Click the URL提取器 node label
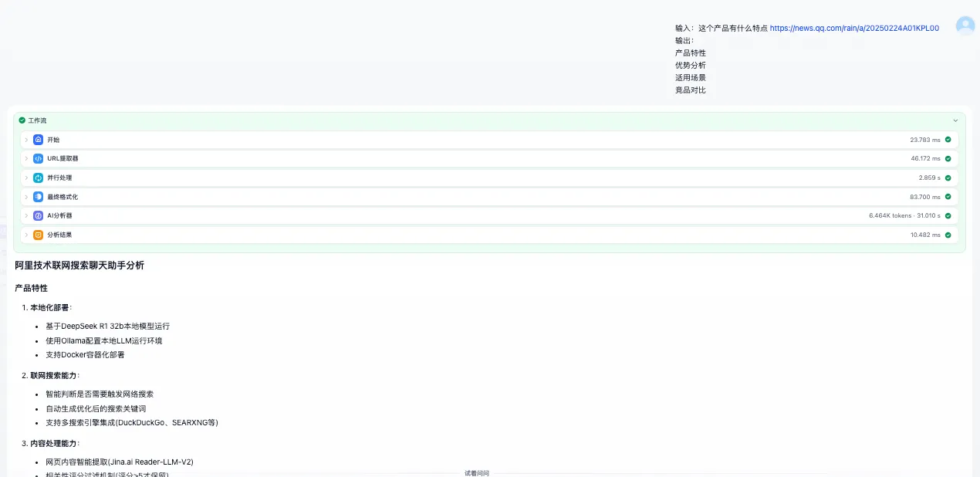 click(x=63, y=158)
